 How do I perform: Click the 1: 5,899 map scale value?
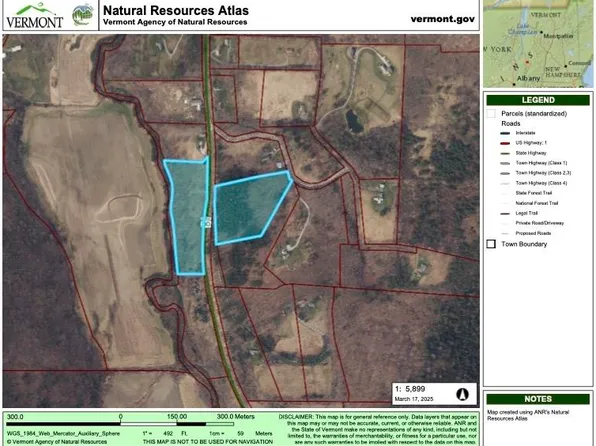[410, 389]
